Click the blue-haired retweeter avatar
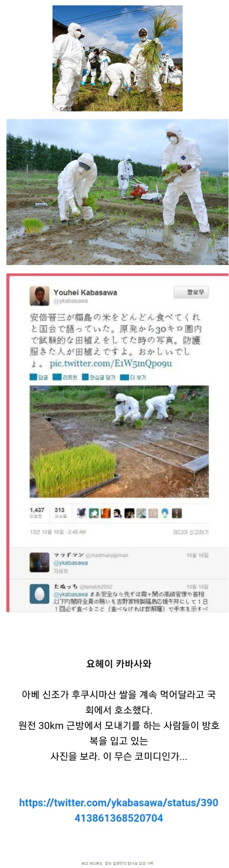The image size is (229, 868). click(165, 513)
